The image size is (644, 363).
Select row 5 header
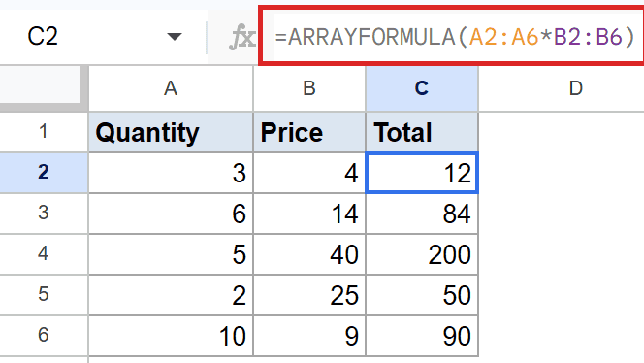click(x=44, y=295)
